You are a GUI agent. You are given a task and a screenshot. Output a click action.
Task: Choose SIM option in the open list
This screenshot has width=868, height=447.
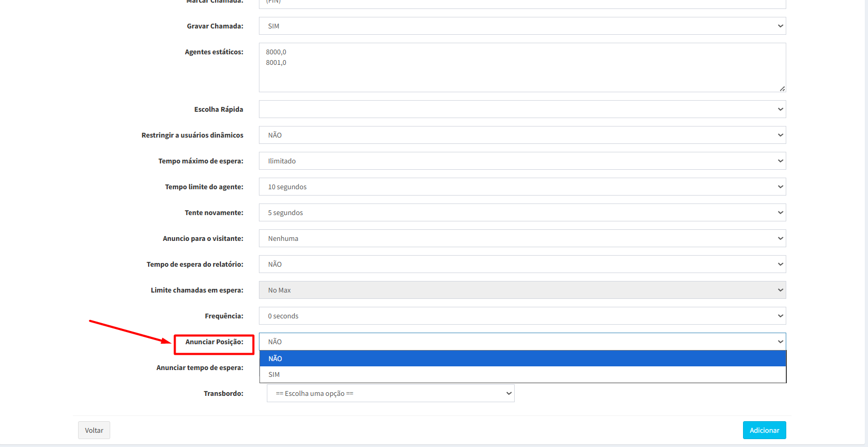[x=522, y=375]
